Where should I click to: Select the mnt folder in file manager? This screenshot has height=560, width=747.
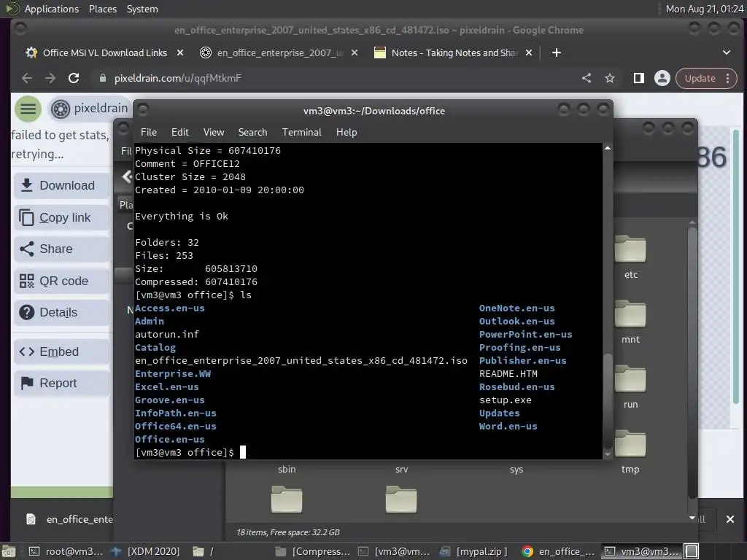coord(630,322)
